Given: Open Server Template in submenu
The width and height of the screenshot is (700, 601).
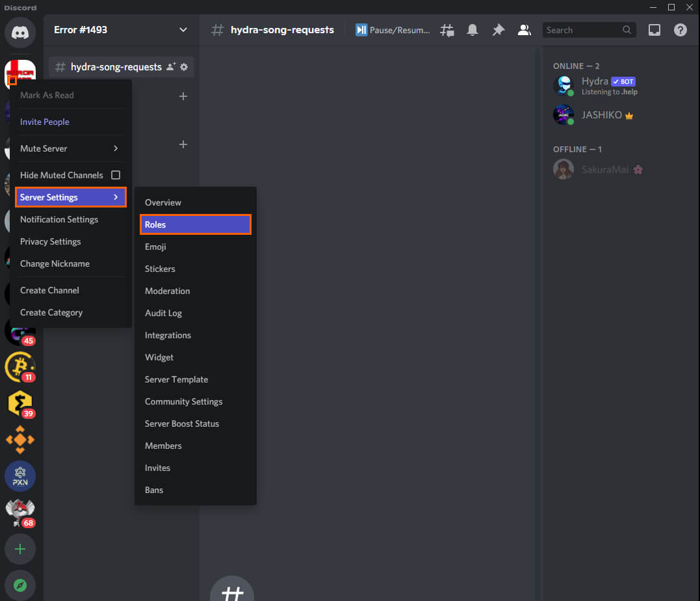Looking at the screenshot, I should tap(196, 379).
